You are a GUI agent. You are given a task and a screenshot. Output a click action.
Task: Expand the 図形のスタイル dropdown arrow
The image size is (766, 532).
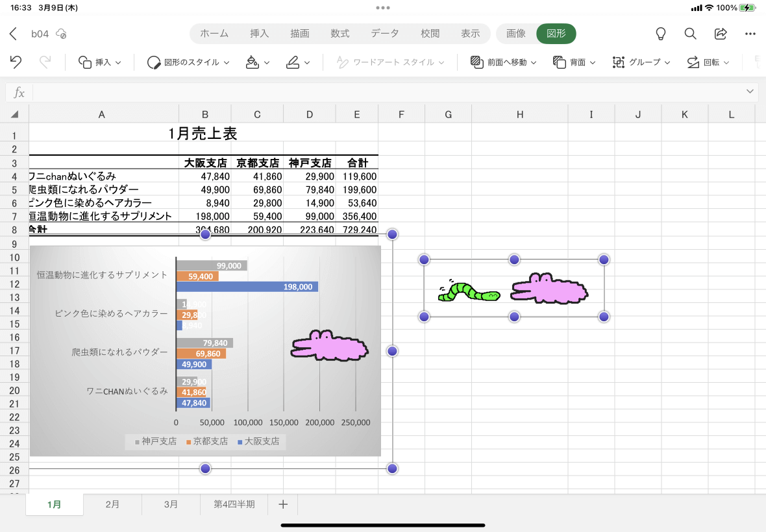pyautogui.click(x=227, y=62)
